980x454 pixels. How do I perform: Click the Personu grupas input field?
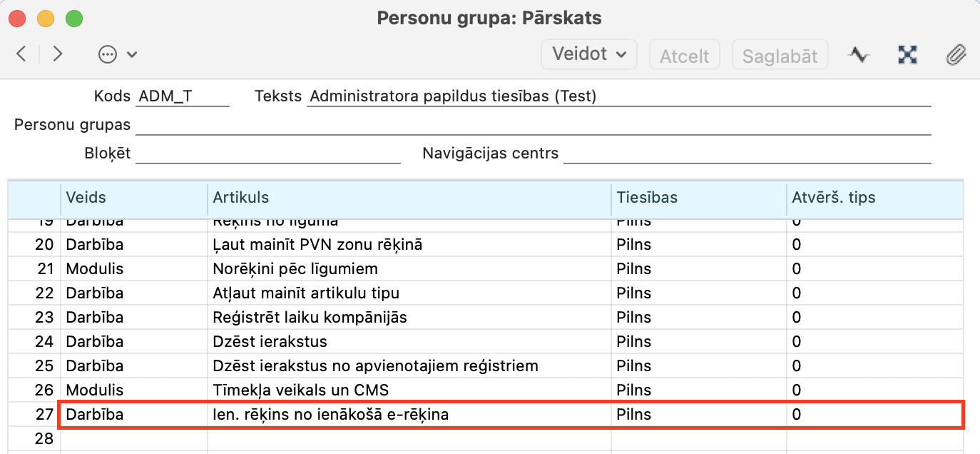tap(532, 125)
